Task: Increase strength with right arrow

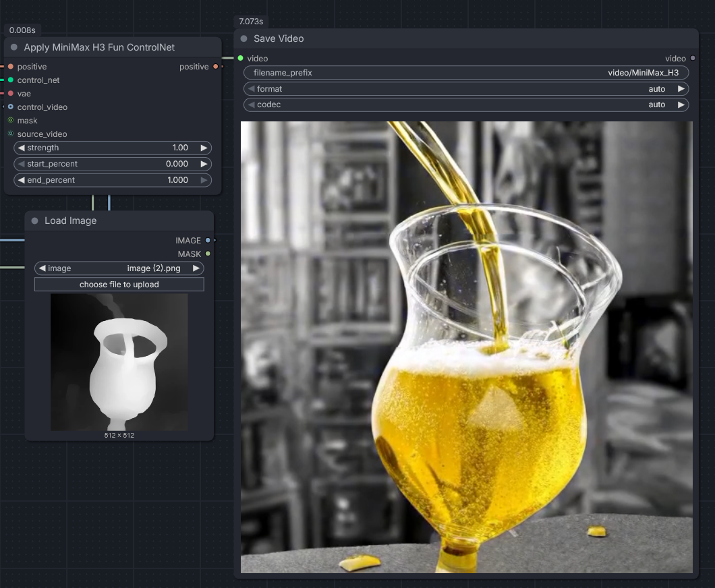Action: (x=204, y=148)
